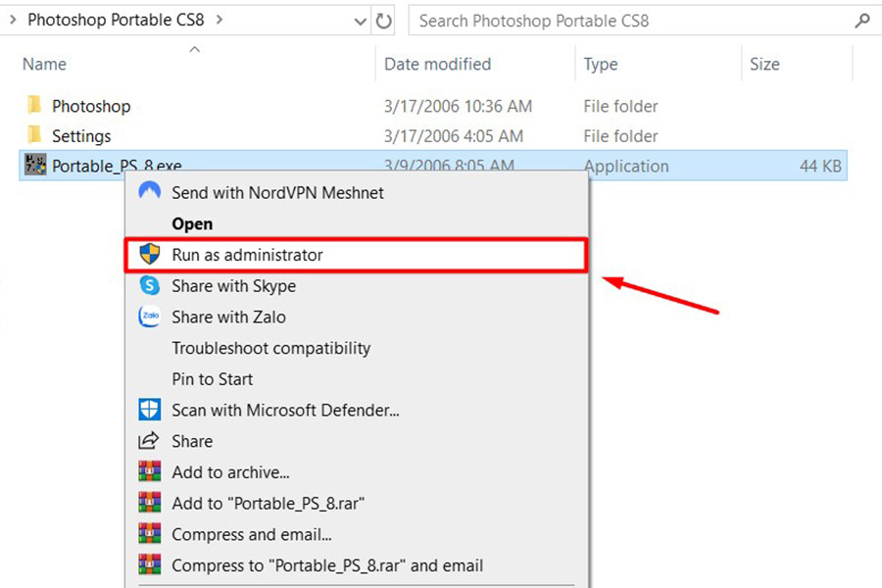Sort files by Date modified column

pos(438,64)
